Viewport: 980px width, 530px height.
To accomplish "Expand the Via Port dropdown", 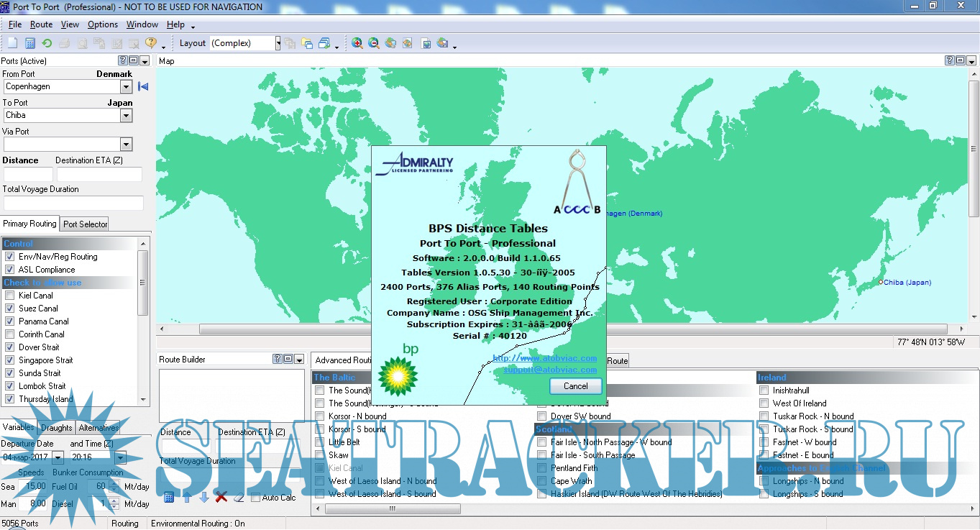I will pos(127,145).
